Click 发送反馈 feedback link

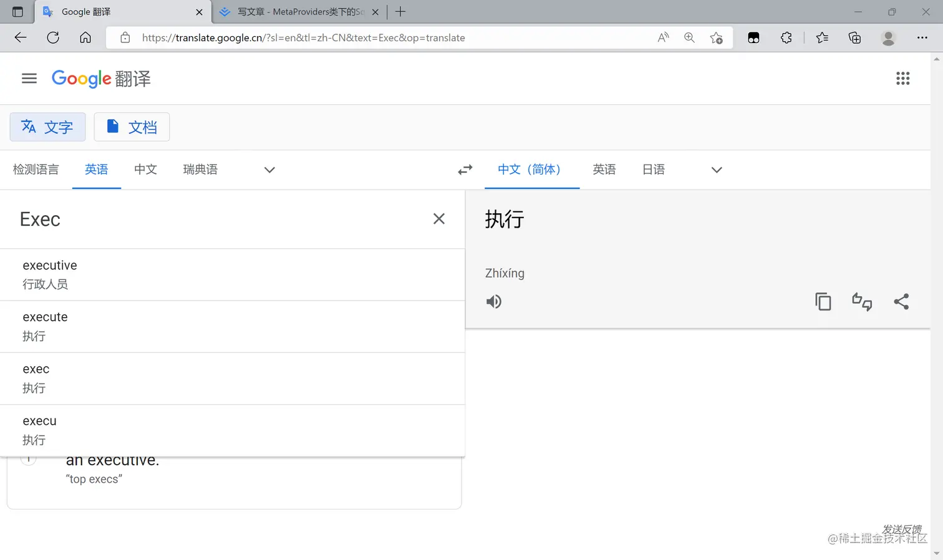point(902,529)
